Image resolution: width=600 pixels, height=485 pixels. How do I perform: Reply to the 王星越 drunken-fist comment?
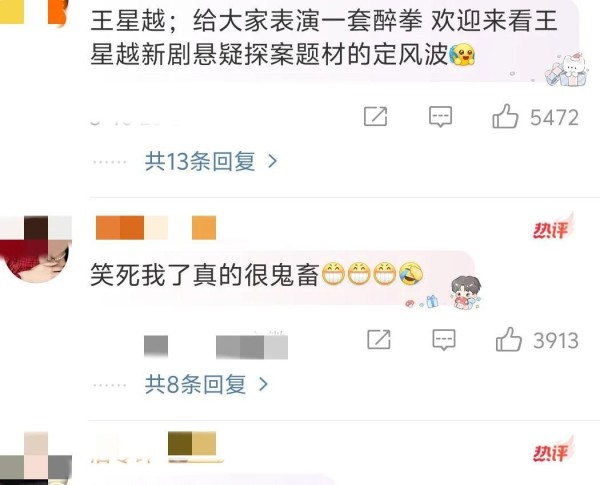tap(440, 117)
